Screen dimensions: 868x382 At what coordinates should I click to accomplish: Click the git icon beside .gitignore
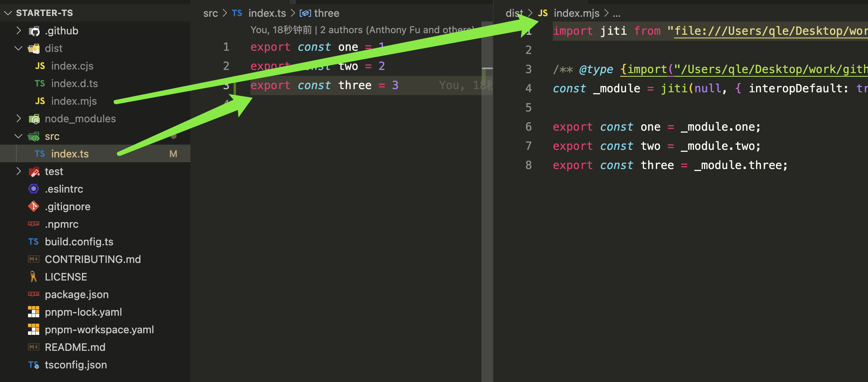click(x=34, y=207)
